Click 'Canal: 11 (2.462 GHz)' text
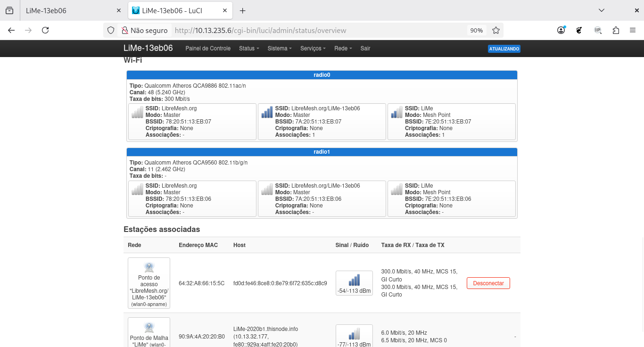Screen dimensions: 644x347 pyautogui.click(x=157, y=169)
